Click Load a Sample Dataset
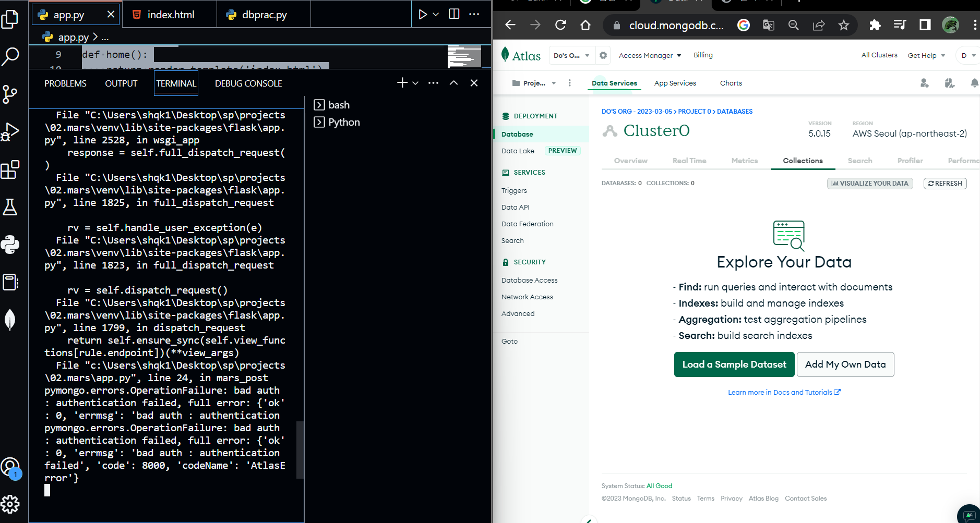Screen dimensions: 980x523 pos(734,364)
